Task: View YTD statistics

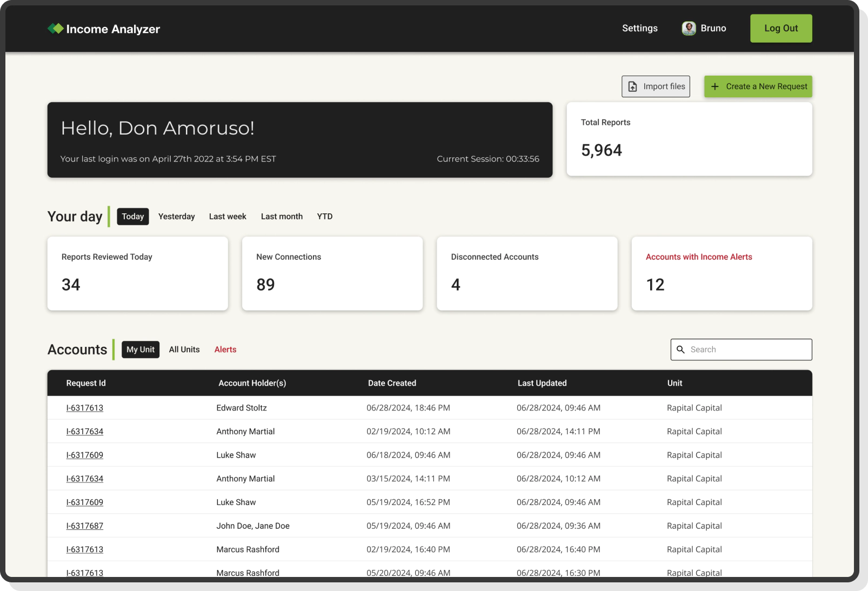Action: (325, 216)
